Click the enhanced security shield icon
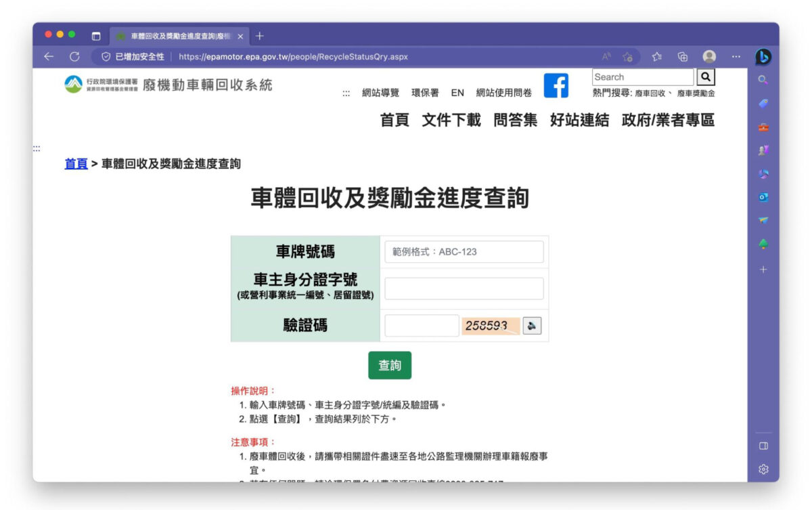Screen dimensions: 812x510 click(x=106, y=57)
